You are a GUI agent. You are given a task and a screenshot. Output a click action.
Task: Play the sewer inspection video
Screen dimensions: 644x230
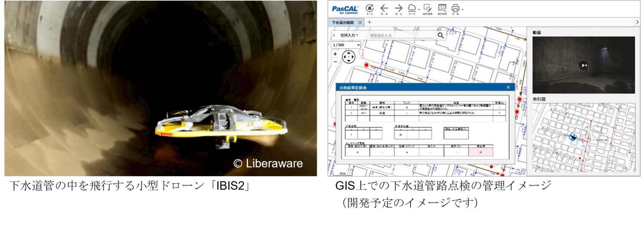coord(583,65)
